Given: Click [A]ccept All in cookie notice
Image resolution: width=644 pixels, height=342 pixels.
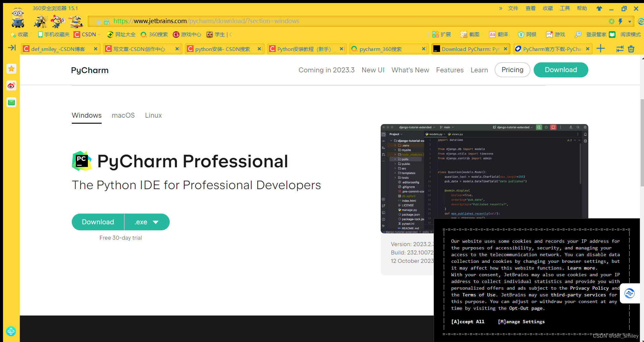Looking at the screenshot, I should click(x=468, y=322).
